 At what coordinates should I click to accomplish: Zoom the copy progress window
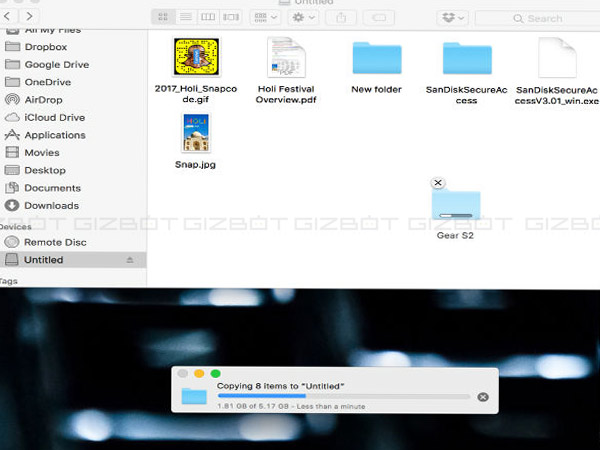click(x=215, y=373)
